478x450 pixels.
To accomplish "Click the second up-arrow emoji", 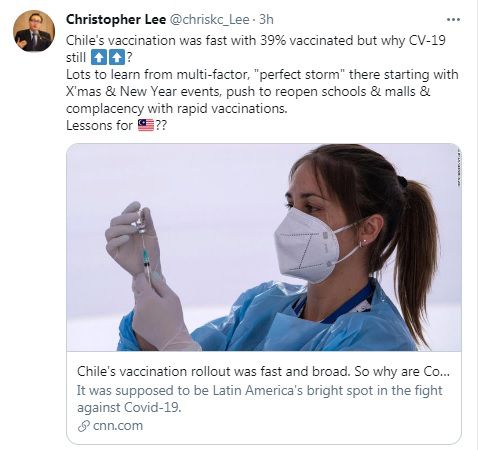I will pos(117,58).
